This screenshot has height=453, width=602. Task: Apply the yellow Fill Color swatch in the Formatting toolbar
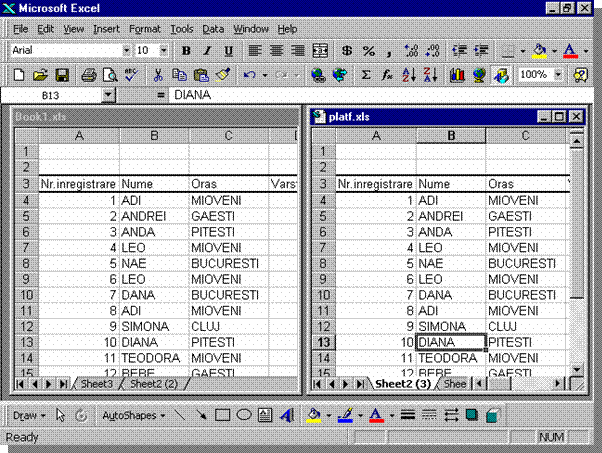tap(540, 50)
